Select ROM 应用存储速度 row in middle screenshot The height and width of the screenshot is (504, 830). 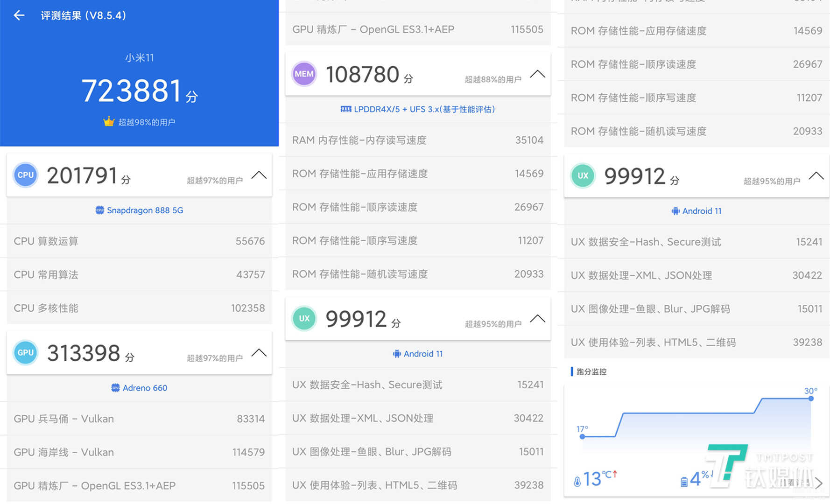(x=418, y=174)
